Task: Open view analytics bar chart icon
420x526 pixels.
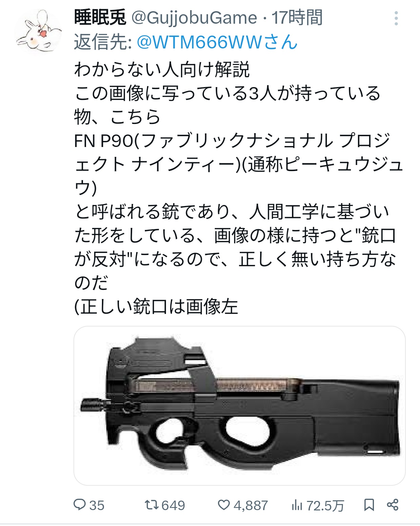Action: (297, 505)
